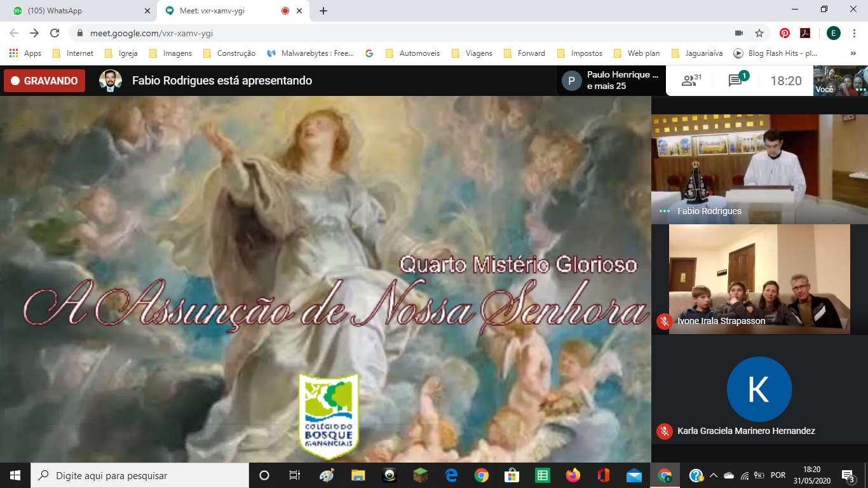The width and height of the screenshot is (868, 488).
Task: Open the green spreadsheet app on taskbar
Action: (x=543, y=475)
